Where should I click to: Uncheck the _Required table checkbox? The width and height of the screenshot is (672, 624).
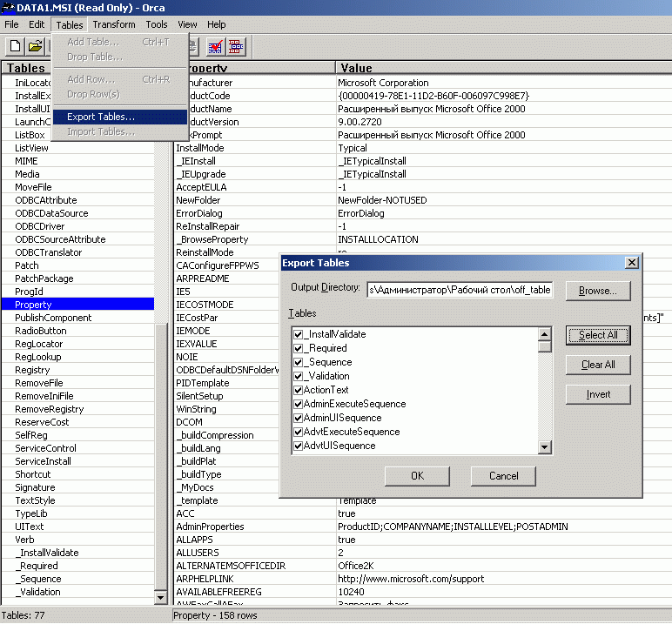click(x=299, y=348)
